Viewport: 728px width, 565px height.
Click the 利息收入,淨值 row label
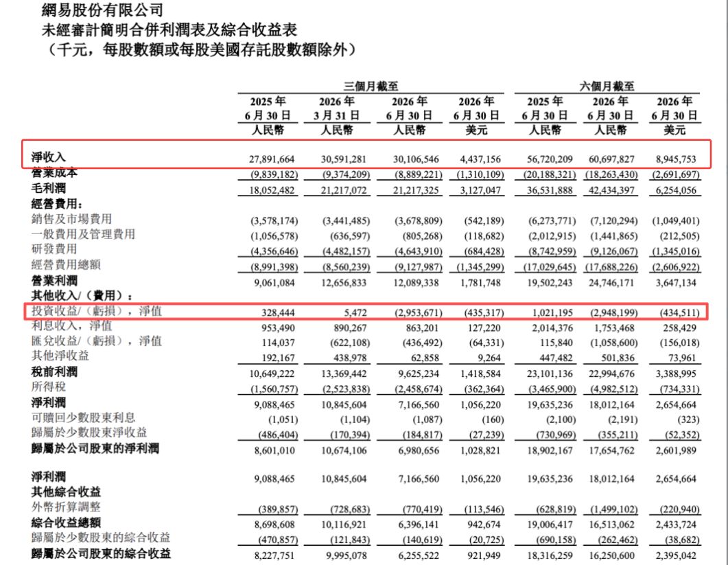[x=71, y=325]
